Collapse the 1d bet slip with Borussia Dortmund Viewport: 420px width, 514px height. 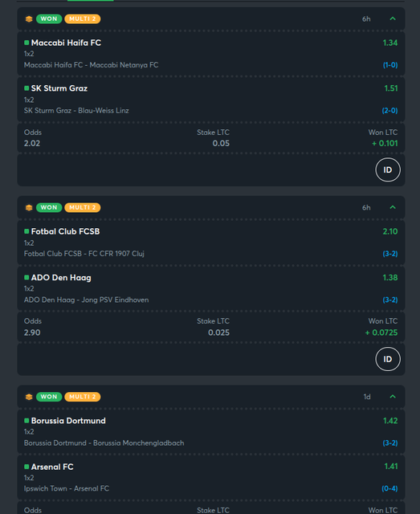click(393, 397)
